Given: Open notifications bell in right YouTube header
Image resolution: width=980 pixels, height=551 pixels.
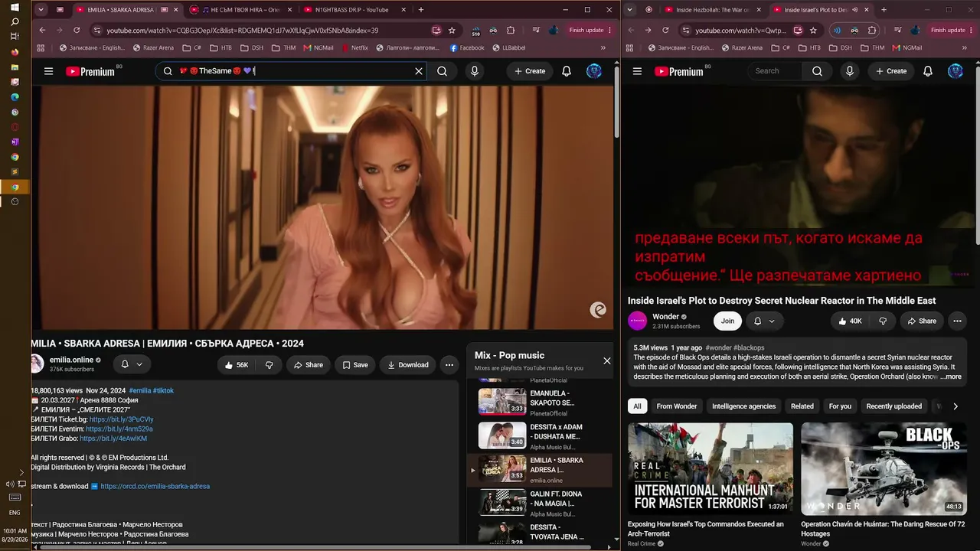Looking at the screenshot, I should tap(928, 71).
